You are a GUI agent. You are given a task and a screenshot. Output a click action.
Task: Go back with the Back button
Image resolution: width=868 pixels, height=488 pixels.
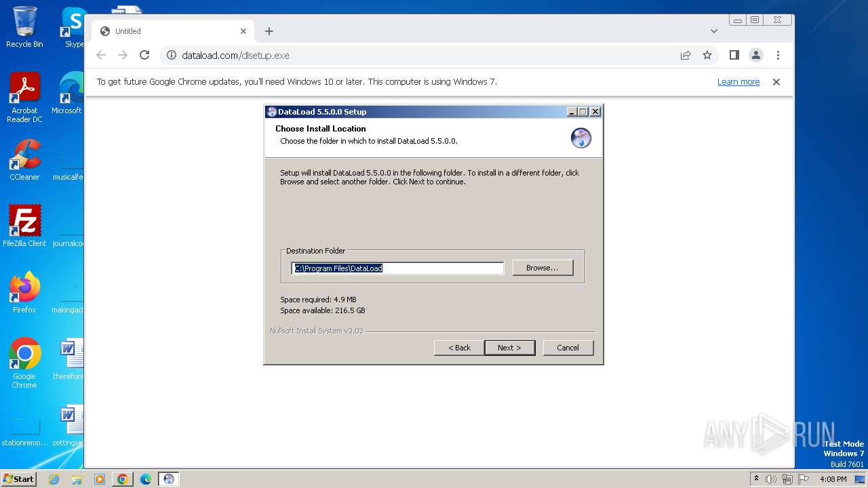click(x=459, y=348)
